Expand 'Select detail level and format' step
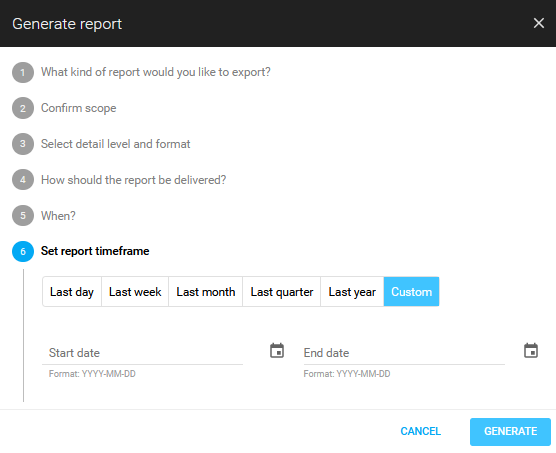This screenshot has width=556, height=453. click(116, 144)
